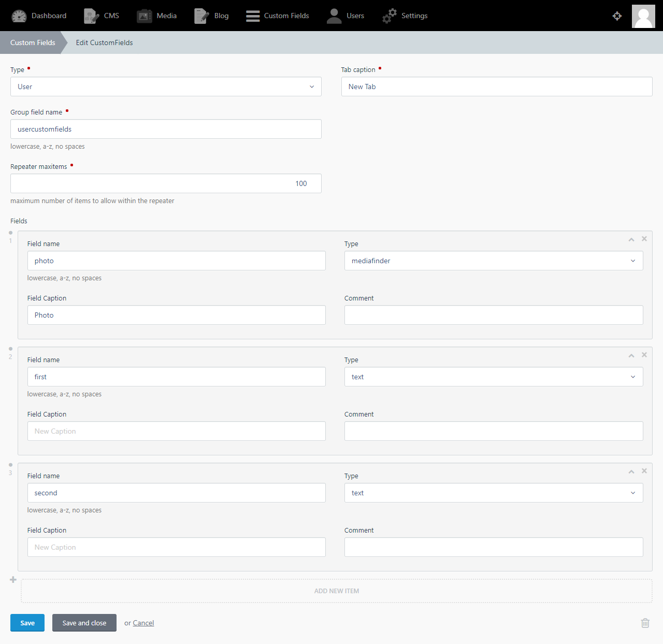Focus Comment field of second item
This screenshot has width=663, height=644.
pyautogui.click(x=494, y=547)
